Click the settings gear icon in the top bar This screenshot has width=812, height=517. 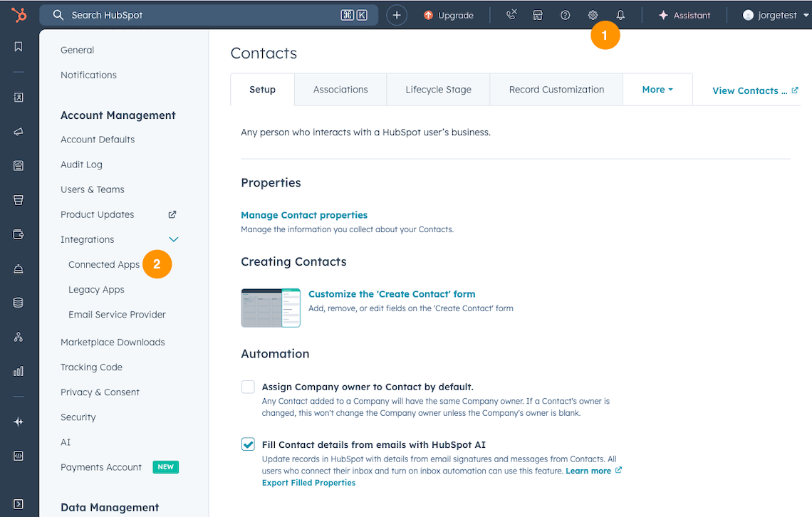click(593, 14)
